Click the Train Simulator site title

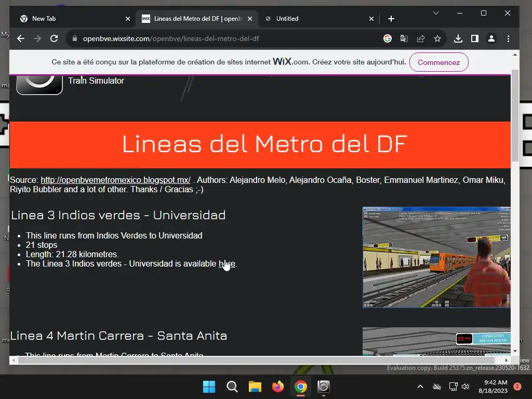96,81
